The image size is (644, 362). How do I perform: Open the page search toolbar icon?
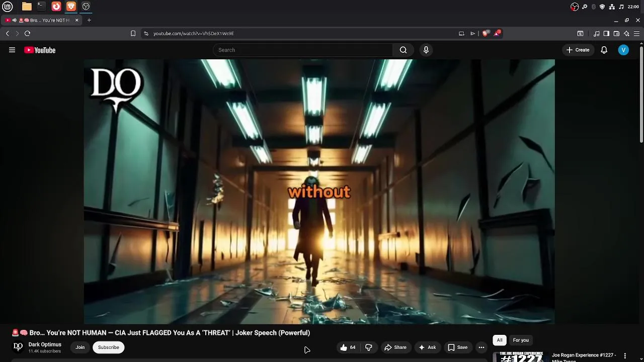pyautogui.click(x=580, y=34)
